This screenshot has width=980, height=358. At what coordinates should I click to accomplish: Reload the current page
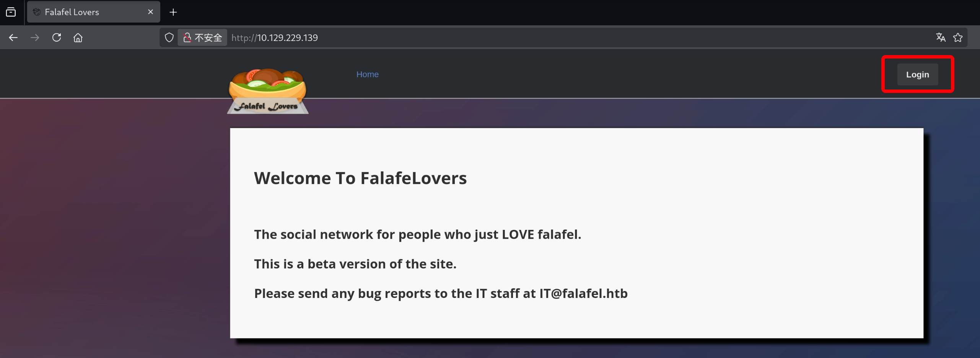pos(57,37)
